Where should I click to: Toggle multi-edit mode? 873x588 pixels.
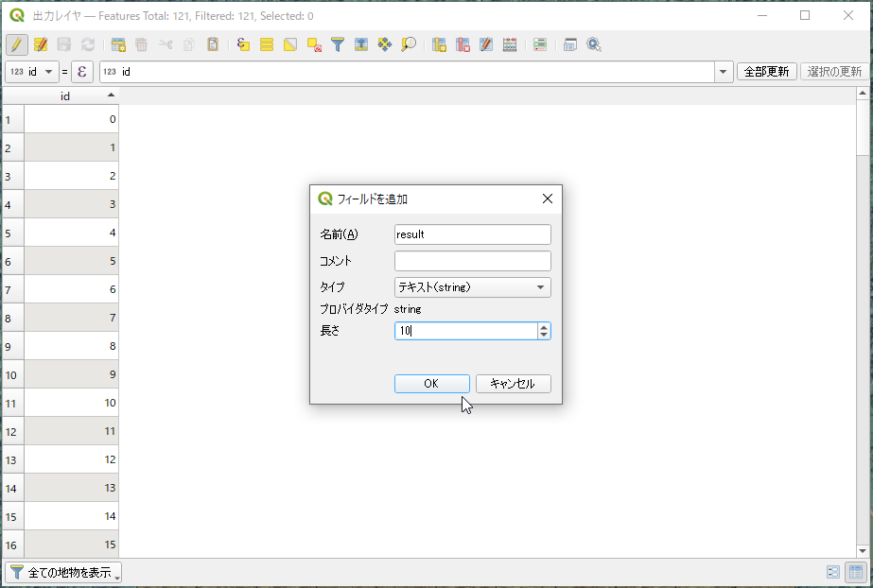point(40,44)
